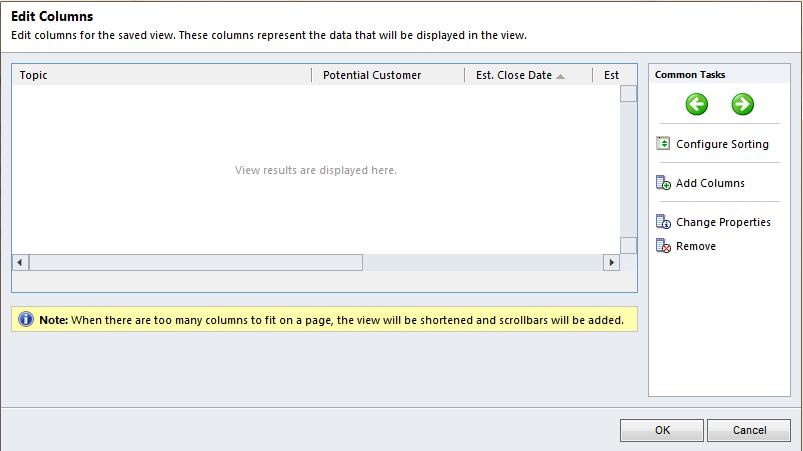Select the Topic column header
This screenshot has width=803, height=451.
click(160, 75)
